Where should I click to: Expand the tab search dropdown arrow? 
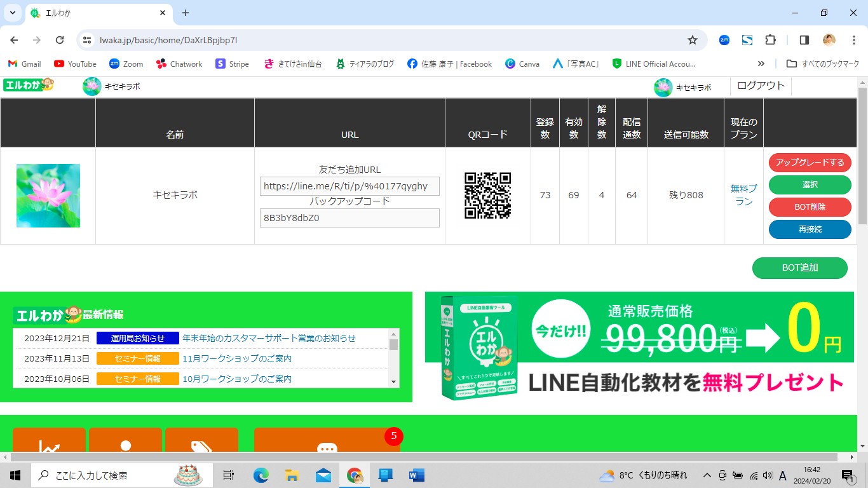click(x=12, y=13)
